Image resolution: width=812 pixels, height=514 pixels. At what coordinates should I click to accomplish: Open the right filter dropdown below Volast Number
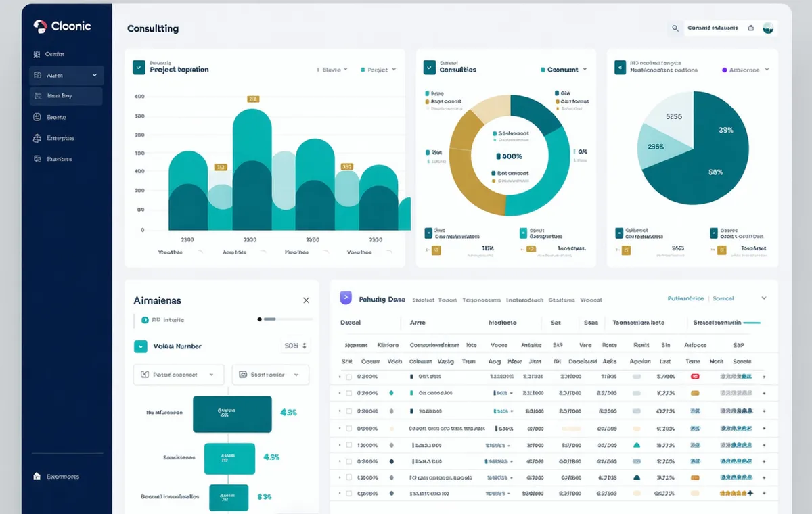(271, 374)
